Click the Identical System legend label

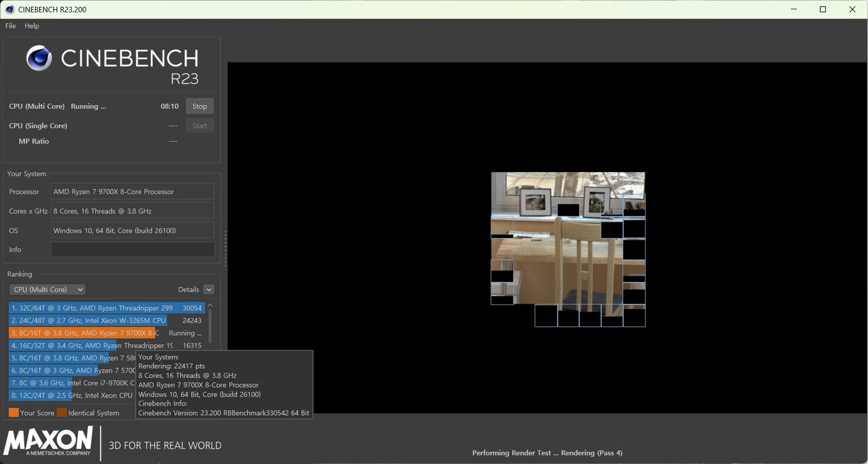[94, 413]
